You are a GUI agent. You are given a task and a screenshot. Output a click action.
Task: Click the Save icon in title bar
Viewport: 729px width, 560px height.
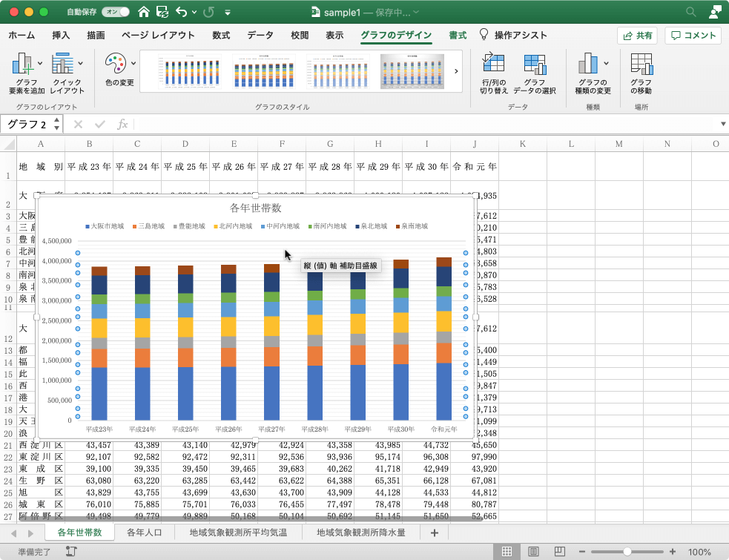pos(161,13)
